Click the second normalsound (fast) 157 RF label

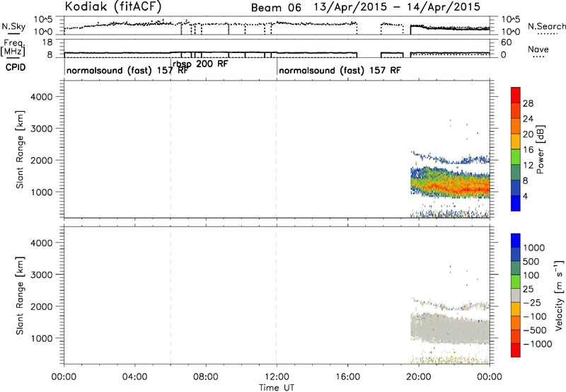[340, 70]
